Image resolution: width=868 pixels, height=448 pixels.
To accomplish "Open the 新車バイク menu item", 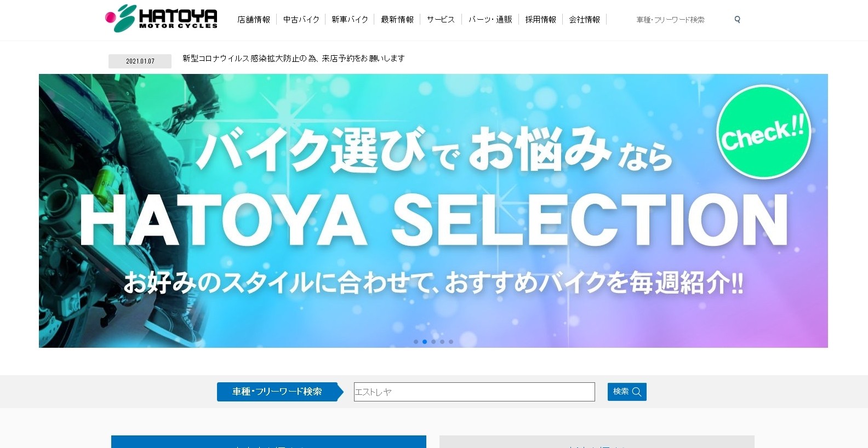I will pyautogui.click(x=350, y=20).
